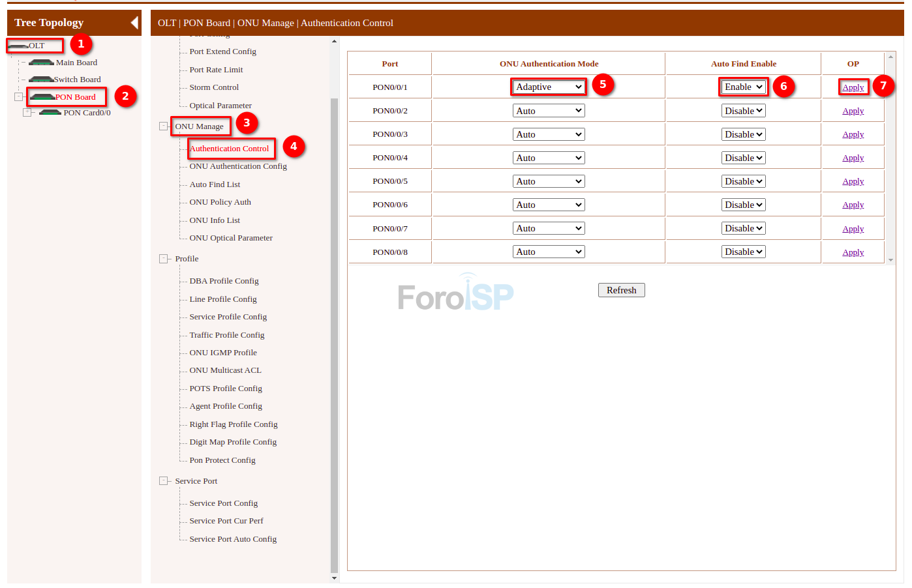Open DBA Profile Config page
This screenshot has height=588, width=912.
224,281
